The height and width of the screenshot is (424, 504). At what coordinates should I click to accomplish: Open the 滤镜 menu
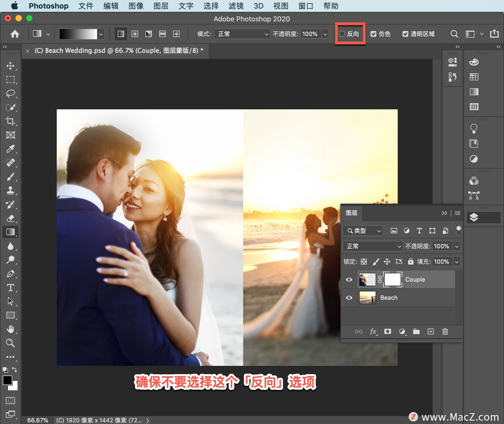click(236, 6)
